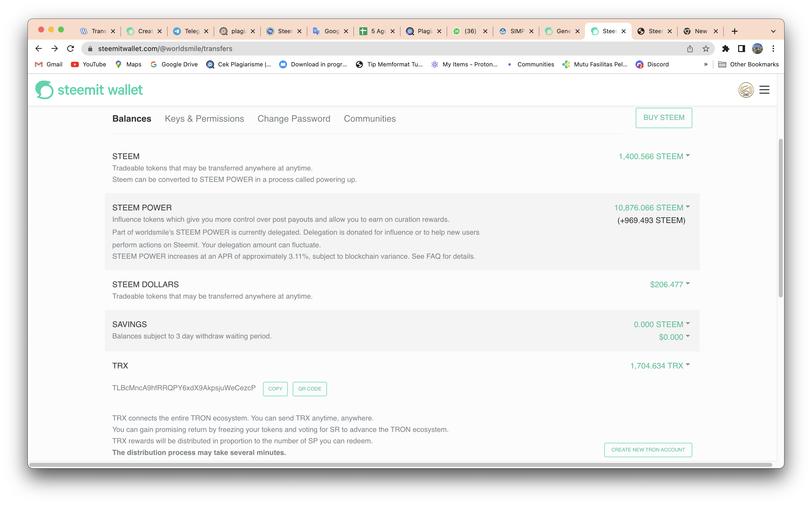The width and height of the screenshot is (812, 505).
Task: Click the browser forward arrow
Action: [x=55, y=49]
